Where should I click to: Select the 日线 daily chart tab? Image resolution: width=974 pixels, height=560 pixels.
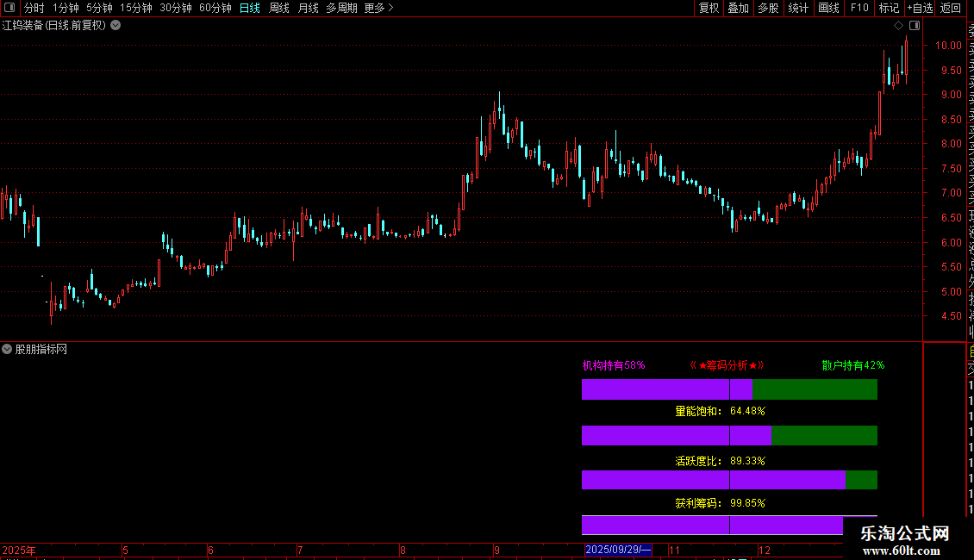(250, 8)
